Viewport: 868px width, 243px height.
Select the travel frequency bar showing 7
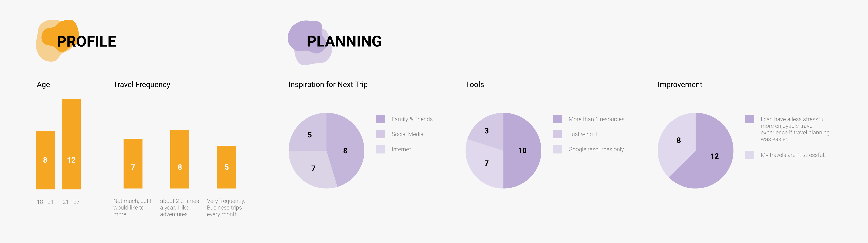pyautogui.click(x=133, y=164)
